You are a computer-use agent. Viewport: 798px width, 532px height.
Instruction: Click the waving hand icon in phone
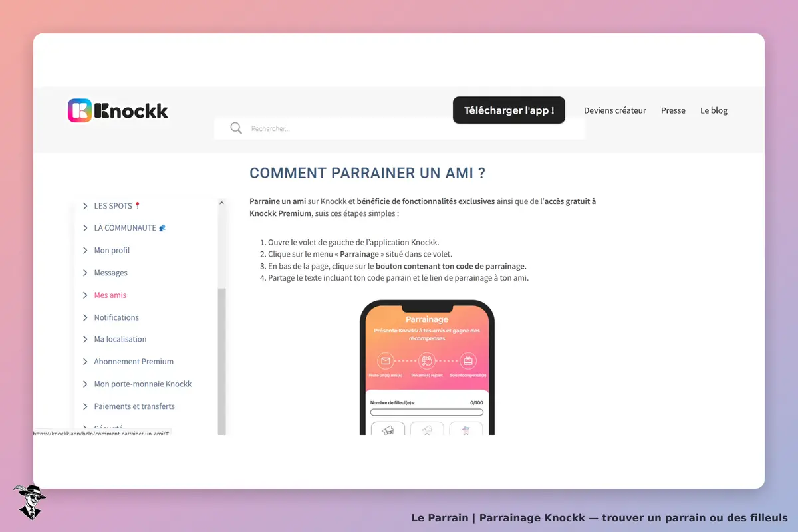pos(427,361)
